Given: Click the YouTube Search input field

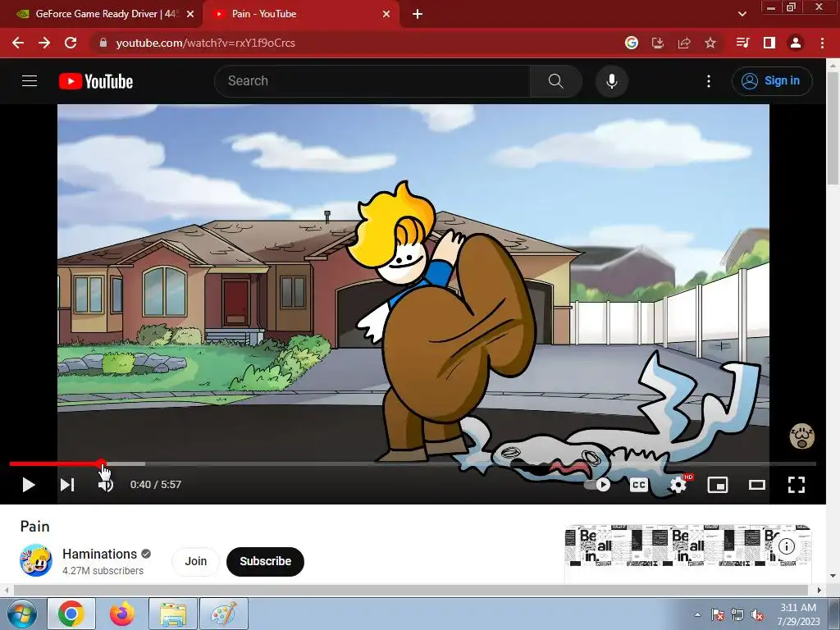Looking at the screenshot, I should (x=372, y=81).
